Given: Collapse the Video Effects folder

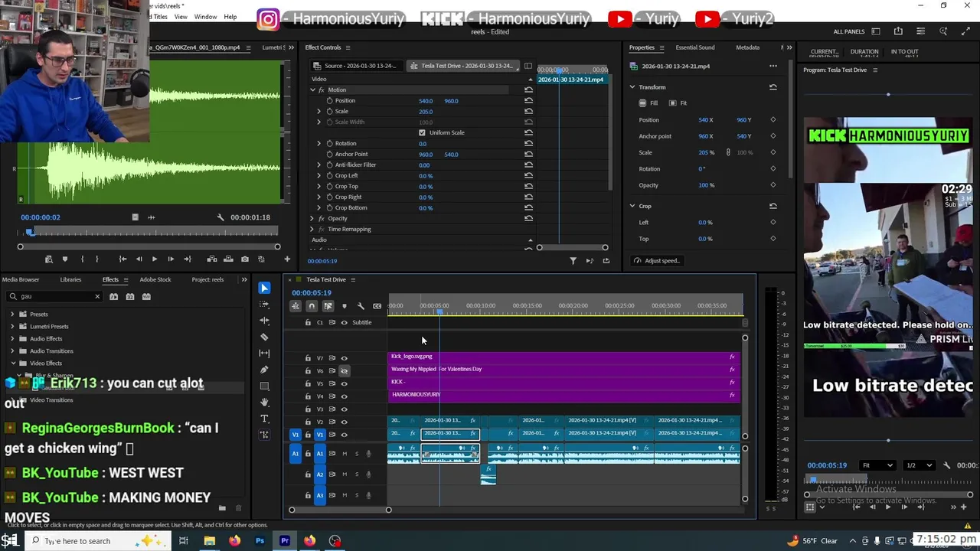Looking at the screenshot, I should [x=12, y=364].
